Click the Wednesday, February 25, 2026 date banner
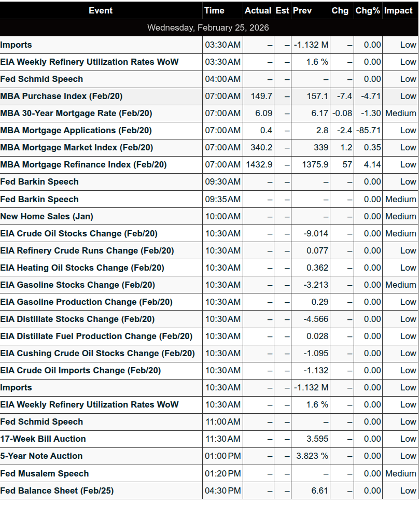420x505 pixels. [208, 27]
